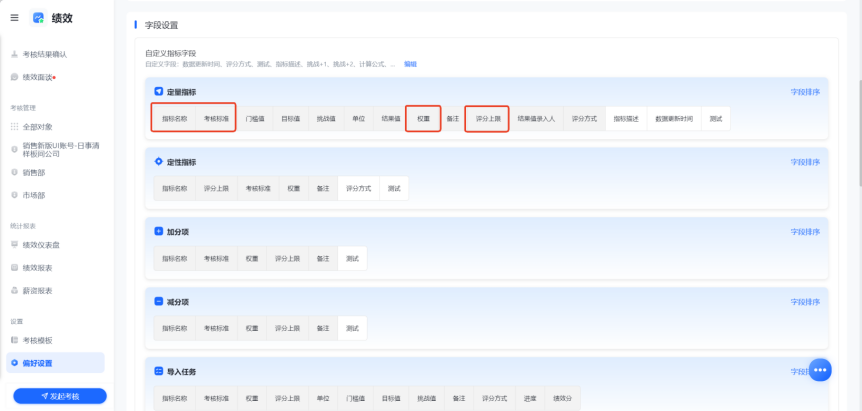This screenshot has width=862, height=411.
Task: Select 偏好设置 menu item
Action: (x=55, y=363)
